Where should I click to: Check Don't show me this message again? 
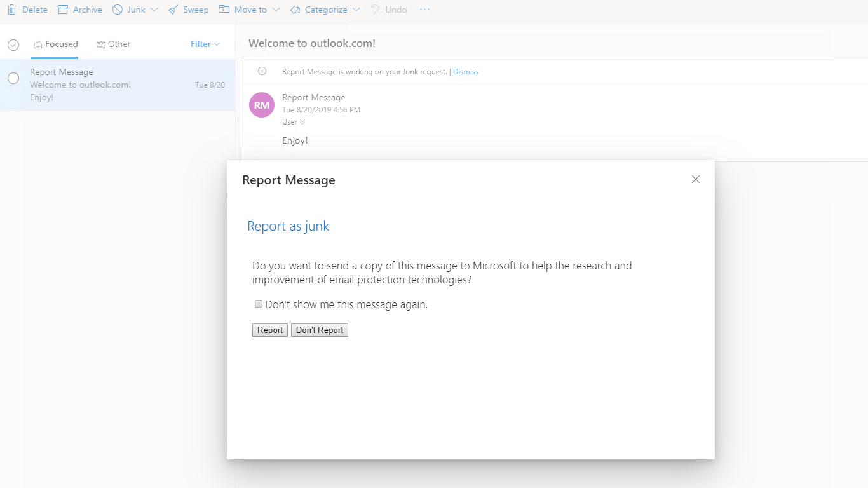click(259, 304)
